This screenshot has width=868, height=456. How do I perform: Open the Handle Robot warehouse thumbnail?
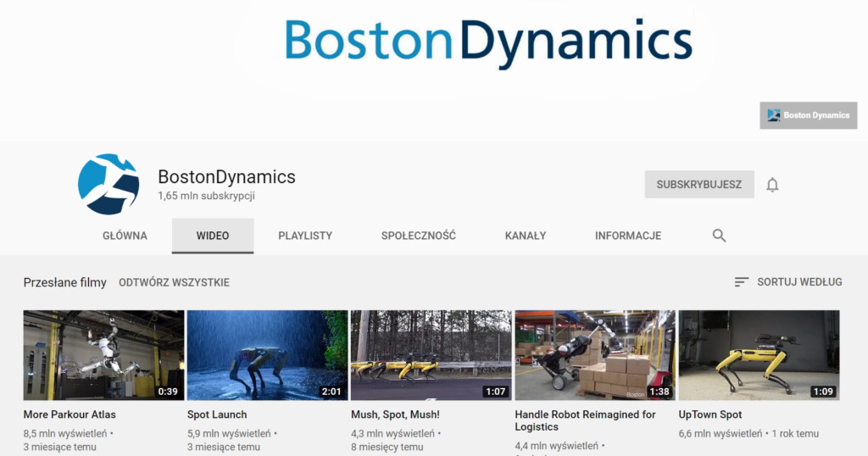595,355
